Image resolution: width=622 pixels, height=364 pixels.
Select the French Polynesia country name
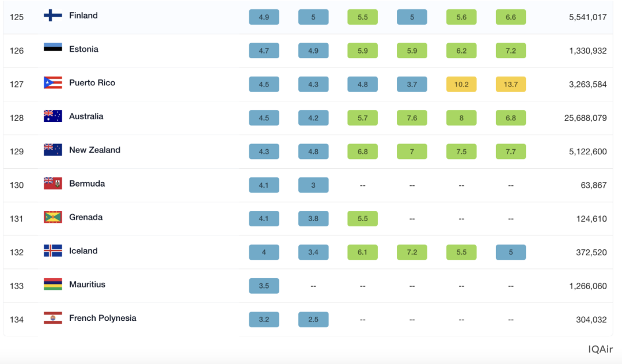(x=103, y=318)
